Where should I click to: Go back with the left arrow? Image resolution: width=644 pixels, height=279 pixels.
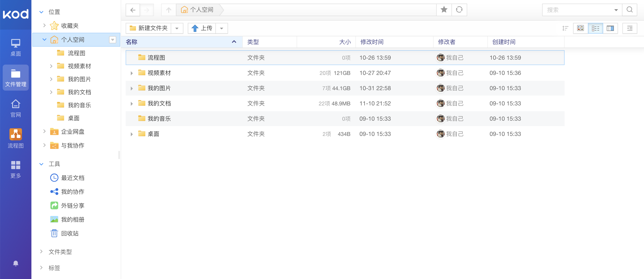click(x=133, y=10)
